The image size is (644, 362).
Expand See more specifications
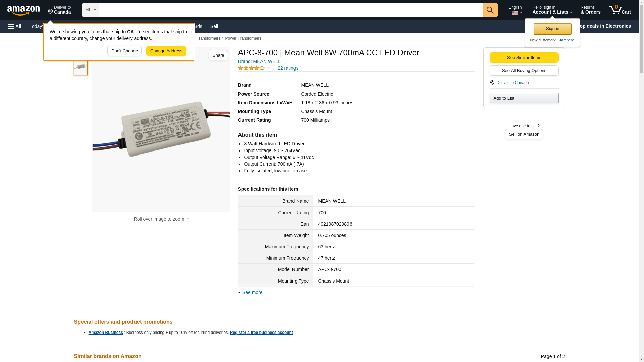coord(252,292)
